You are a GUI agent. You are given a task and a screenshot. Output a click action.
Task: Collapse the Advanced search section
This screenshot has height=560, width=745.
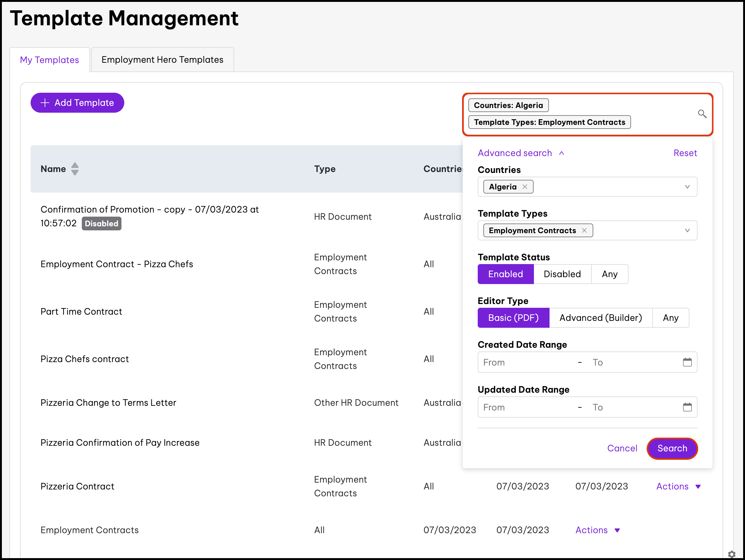[521, 153]
